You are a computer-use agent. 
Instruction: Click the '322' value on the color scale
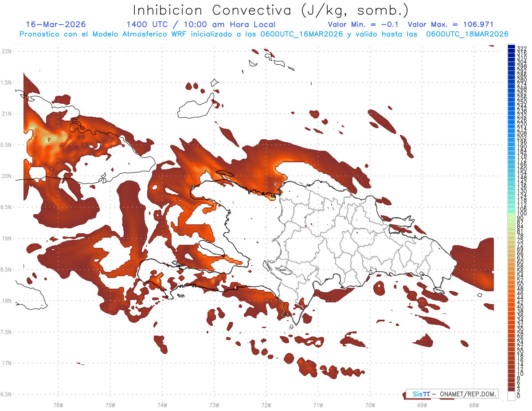pyautogui.click(x=521, y=48)
